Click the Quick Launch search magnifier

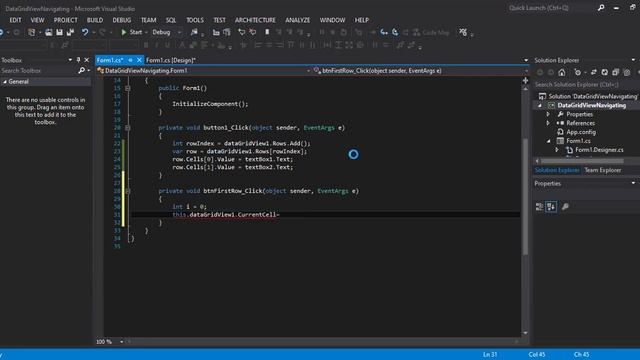click(x=601, y=8)
